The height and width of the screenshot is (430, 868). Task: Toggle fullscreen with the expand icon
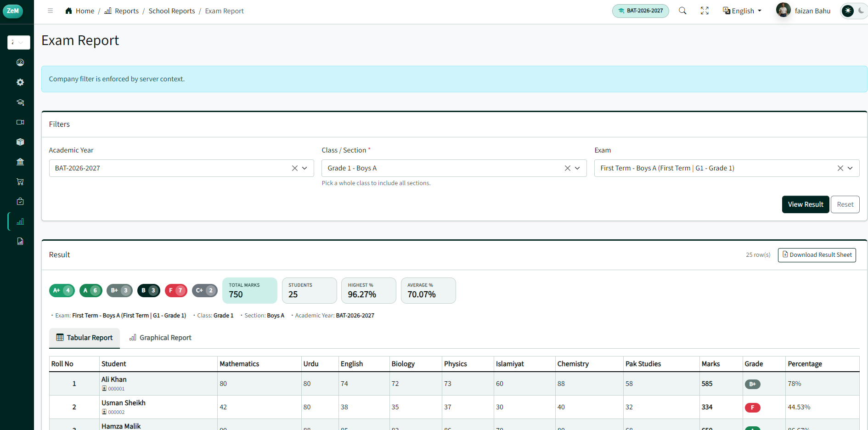tap(705, 11)
